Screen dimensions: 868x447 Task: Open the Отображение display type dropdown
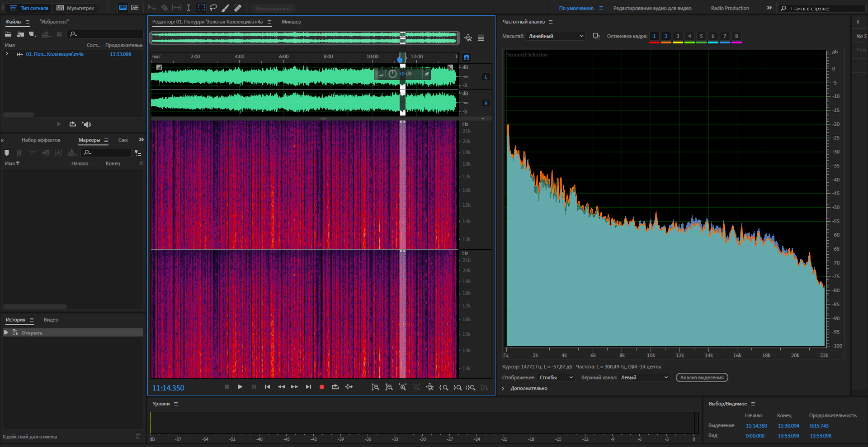point(556,377)
